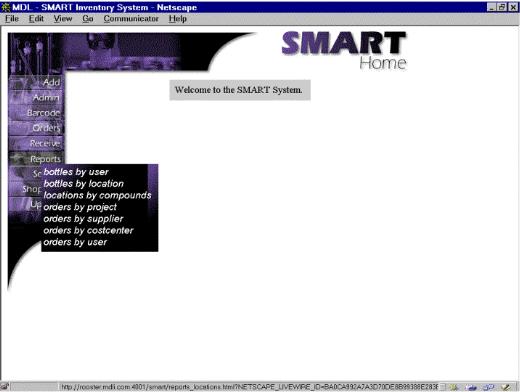Open the Help menu

[x=177, y=19]
